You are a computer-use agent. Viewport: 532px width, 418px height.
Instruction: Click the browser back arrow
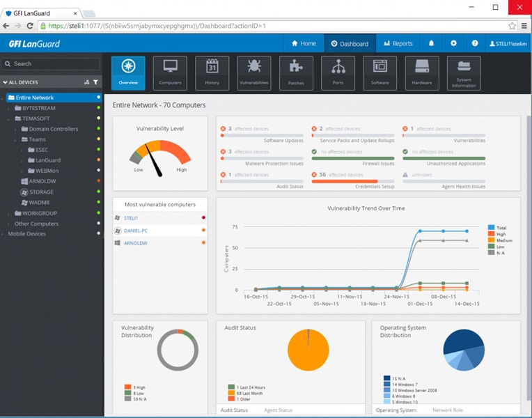tap(6, 26)
